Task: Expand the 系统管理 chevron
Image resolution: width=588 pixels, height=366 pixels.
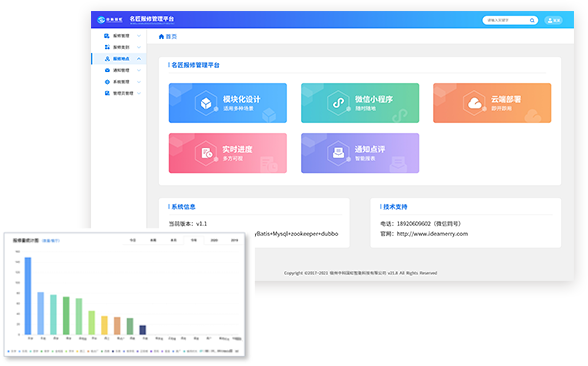Action: (139, 82)
